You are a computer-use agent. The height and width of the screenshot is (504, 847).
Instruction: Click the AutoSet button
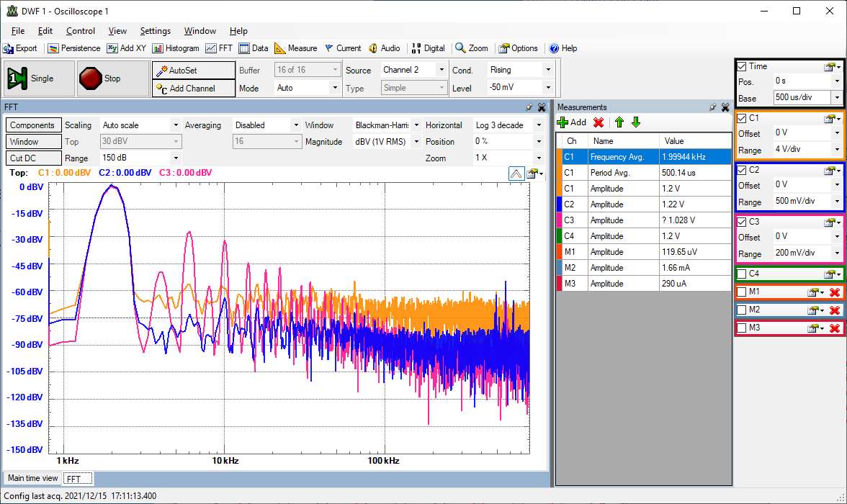tap(193, 71)
